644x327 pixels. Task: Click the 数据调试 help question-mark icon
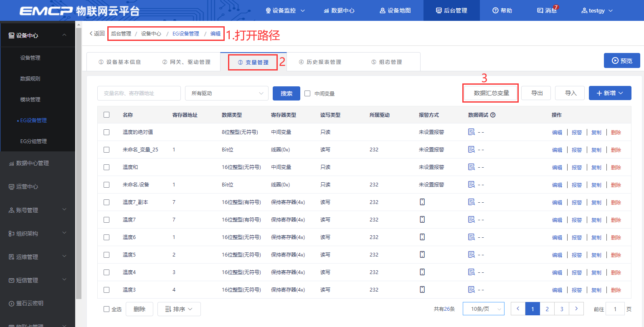[493, 115]
